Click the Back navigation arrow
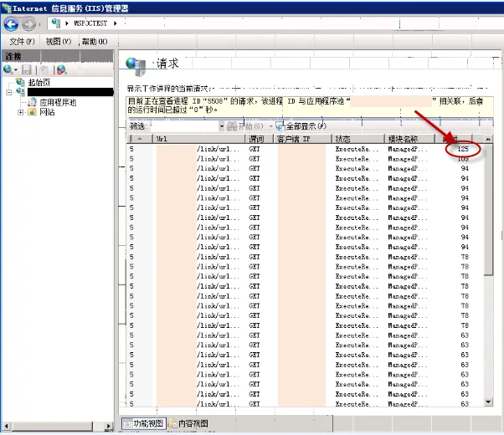This screenshot has height=435, width=504. tap(11, 24)
